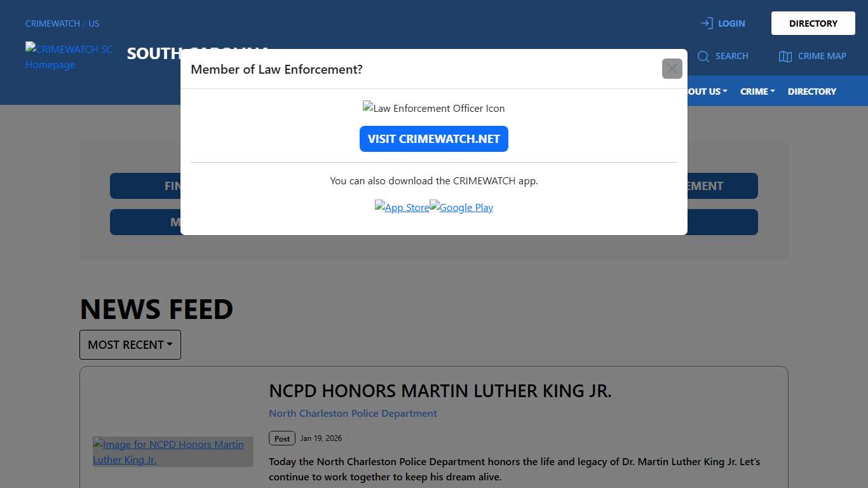
Task: Tap the Google Play badge
Action: point(461,207)
